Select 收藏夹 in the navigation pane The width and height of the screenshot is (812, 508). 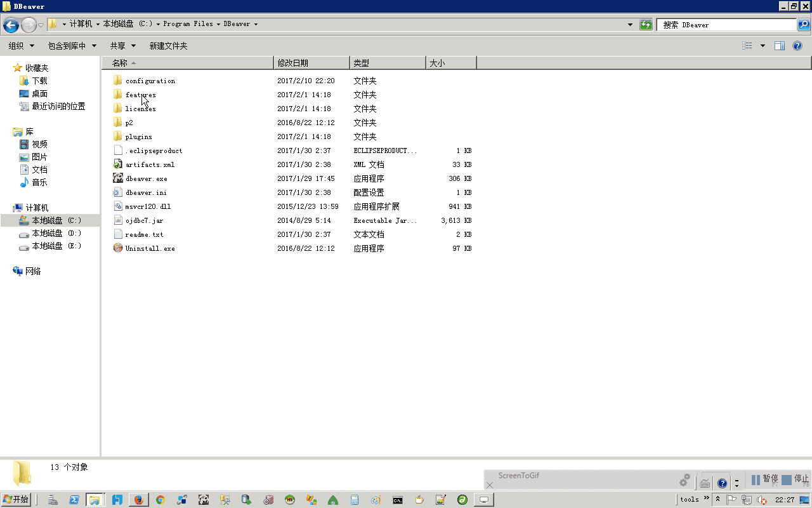point(37,68)
